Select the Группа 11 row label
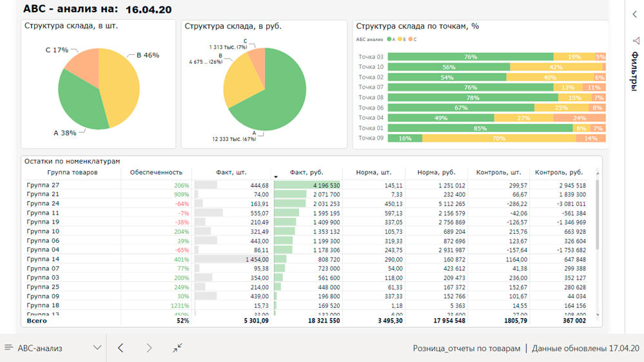Image resolution: width=644 pixels, height=362 pixels. 43,213
